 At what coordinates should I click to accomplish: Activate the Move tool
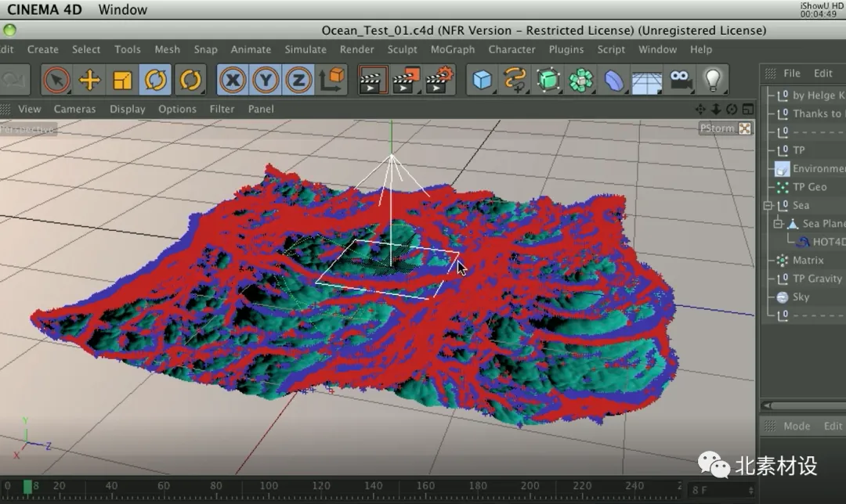pos(89,81)
